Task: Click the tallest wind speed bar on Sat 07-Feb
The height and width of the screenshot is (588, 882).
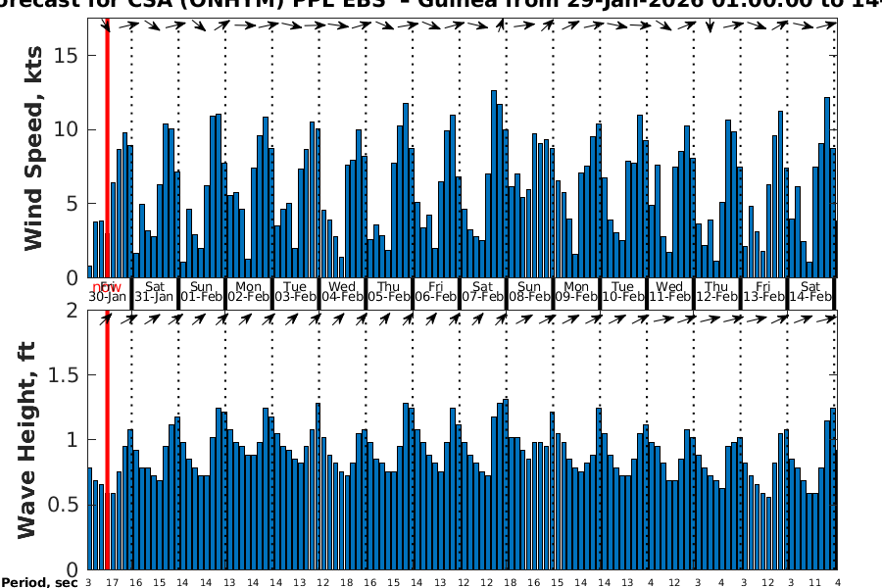Action: pos(494,184)
